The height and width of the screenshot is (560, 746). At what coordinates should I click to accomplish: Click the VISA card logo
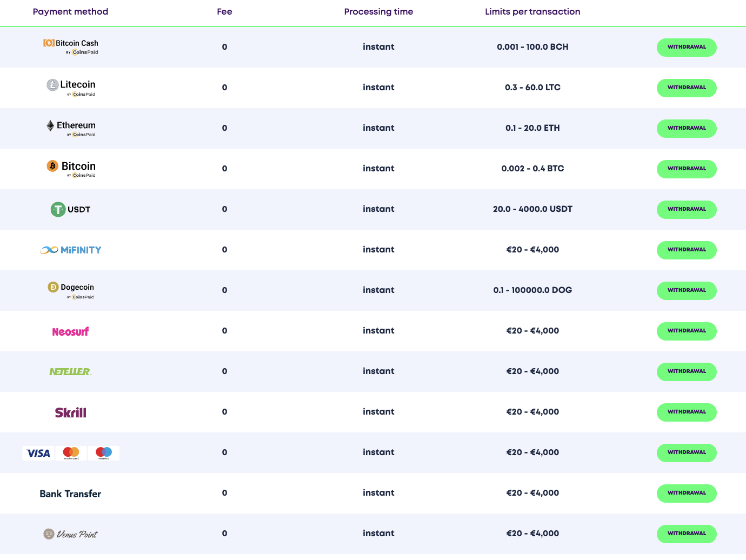pos(38,453)
